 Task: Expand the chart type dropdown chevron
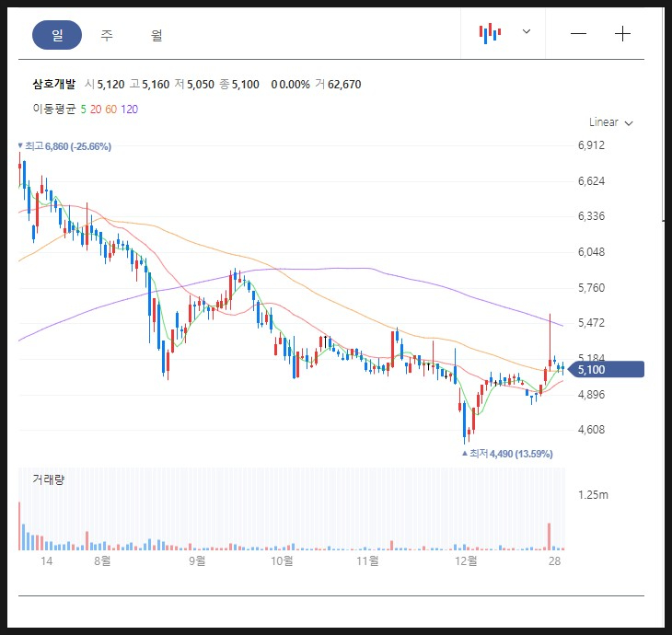[x=527, y=31]
